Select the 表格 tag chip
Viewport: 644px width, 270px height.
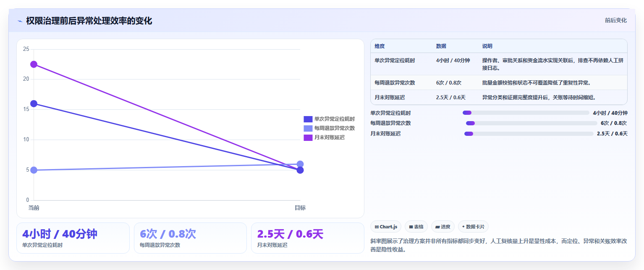click(416, 227)
